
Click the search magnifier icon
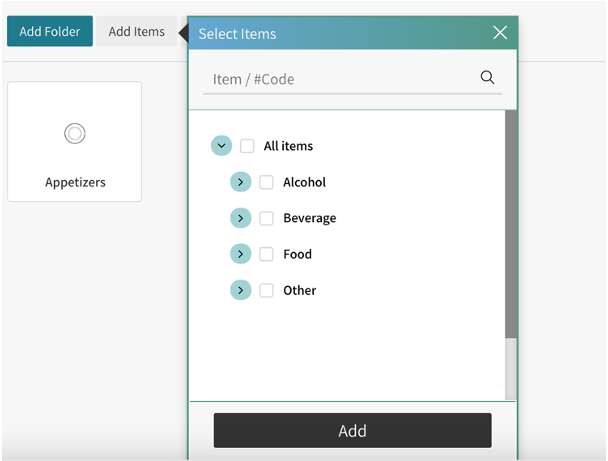[487, 78]
